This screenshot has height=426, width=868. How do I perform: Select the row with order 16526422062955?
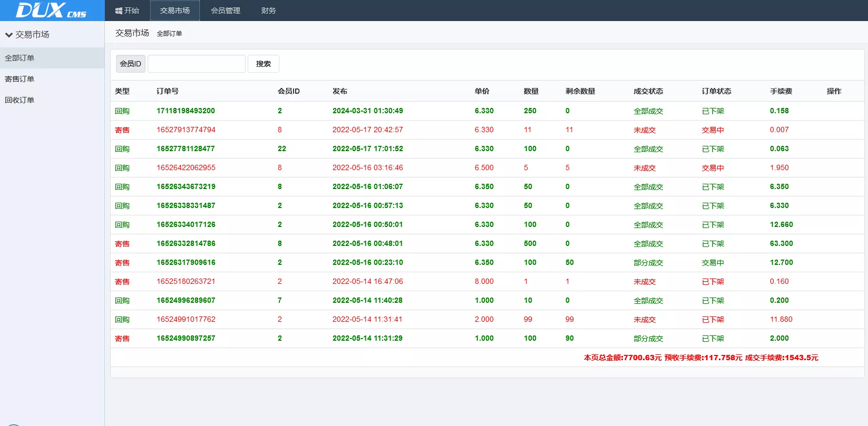point(186,167)
